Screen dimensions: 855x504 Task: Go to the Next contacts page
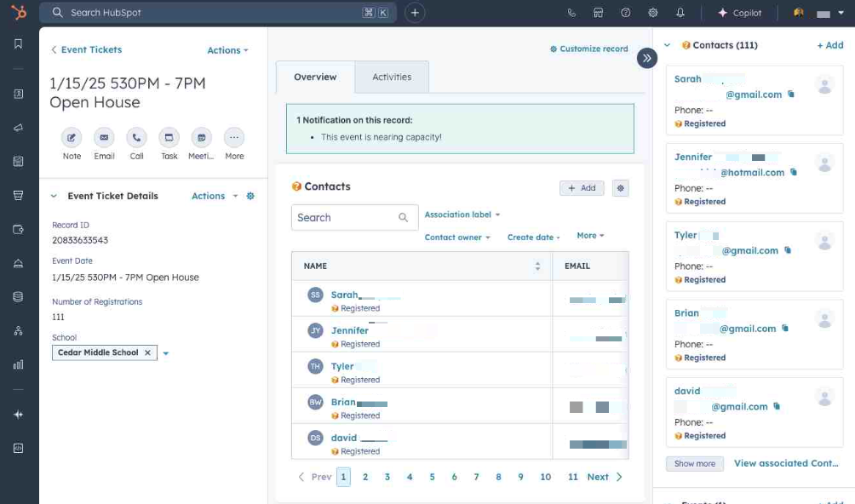pyautogui.click(x=604, y=477)
